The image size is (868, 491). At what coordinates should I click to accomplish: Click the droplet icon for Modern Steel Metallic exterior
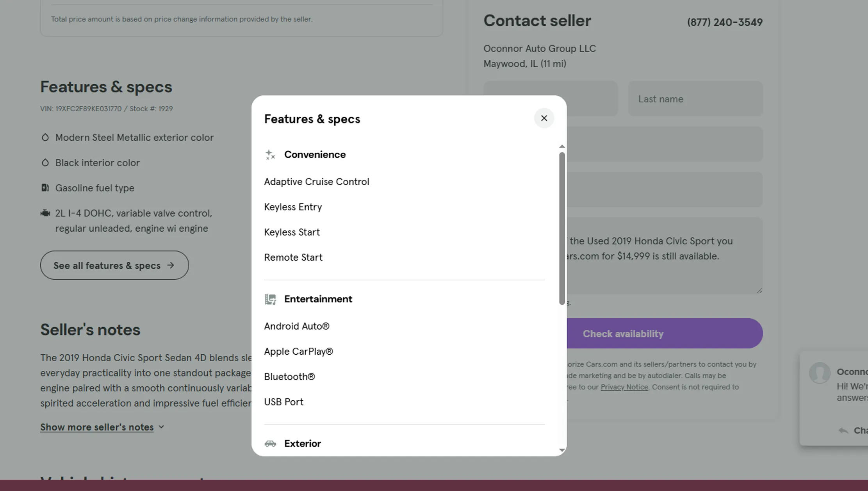coord(45,137)
